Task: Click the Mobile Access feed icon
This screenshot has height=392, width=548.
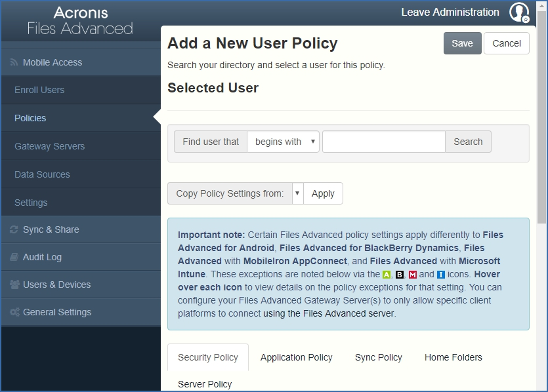Action: coord(14,62)
